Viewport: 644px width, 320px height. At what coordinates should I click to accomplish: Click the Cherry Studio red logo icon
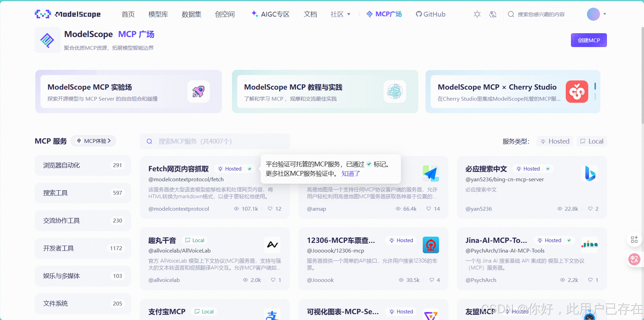pos(577,91)
